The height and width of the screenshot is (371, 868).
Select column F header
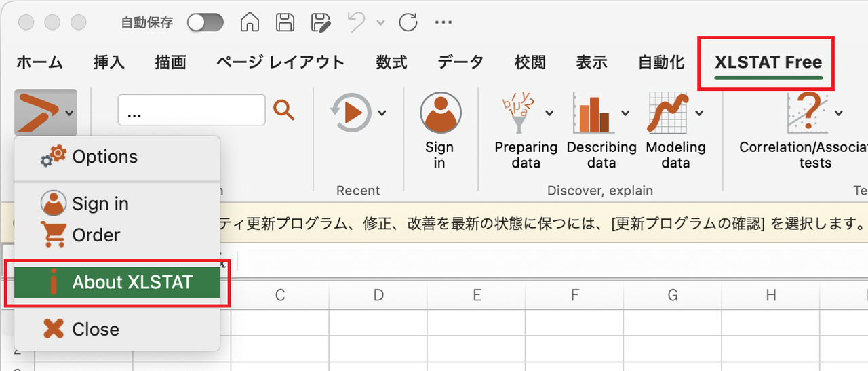(575, 295)
